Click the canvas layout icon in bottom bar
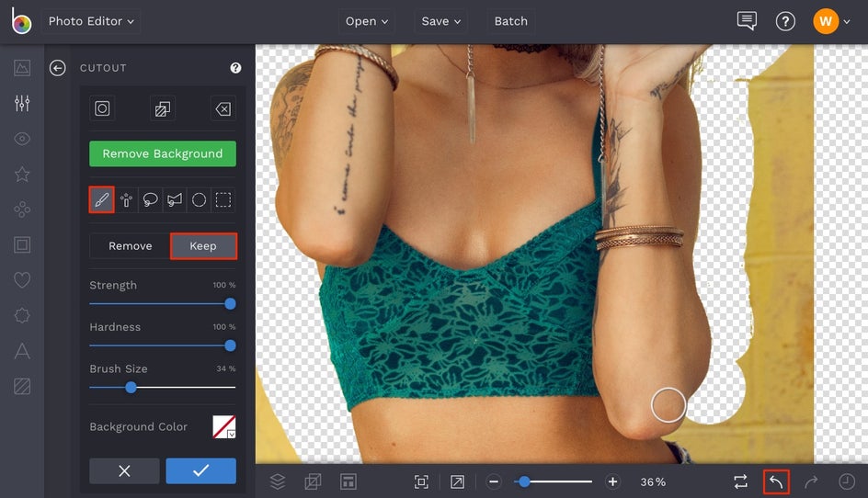The height and width of the screenshot is (498, 868). coord(348,482)
